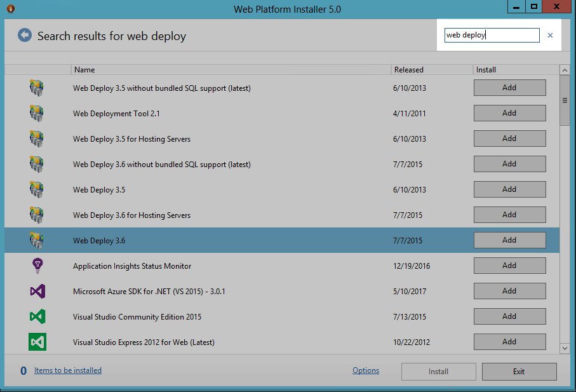Screen dimensions: 576x392
Task: Click Add for the Web Deploy 3.5 row
Action: [509, 189]
